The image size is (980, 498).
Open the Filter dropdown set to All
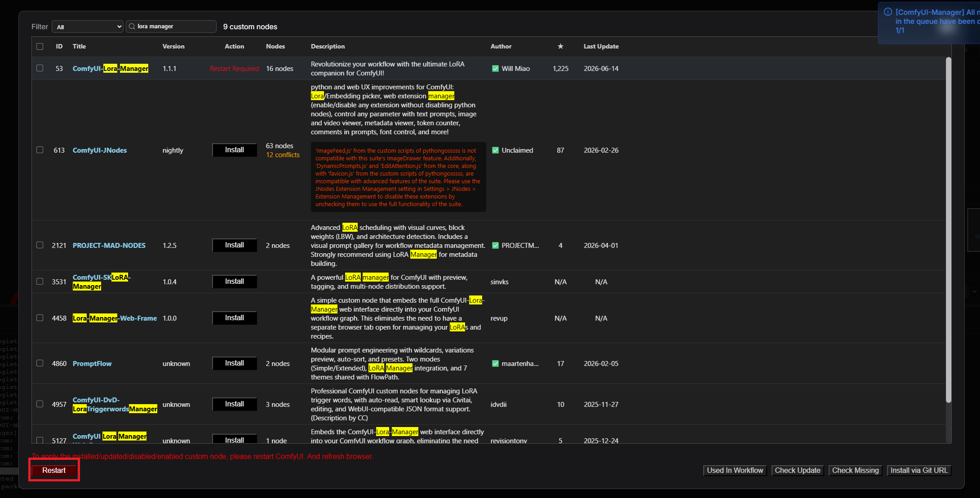click(x=88, y=26)
